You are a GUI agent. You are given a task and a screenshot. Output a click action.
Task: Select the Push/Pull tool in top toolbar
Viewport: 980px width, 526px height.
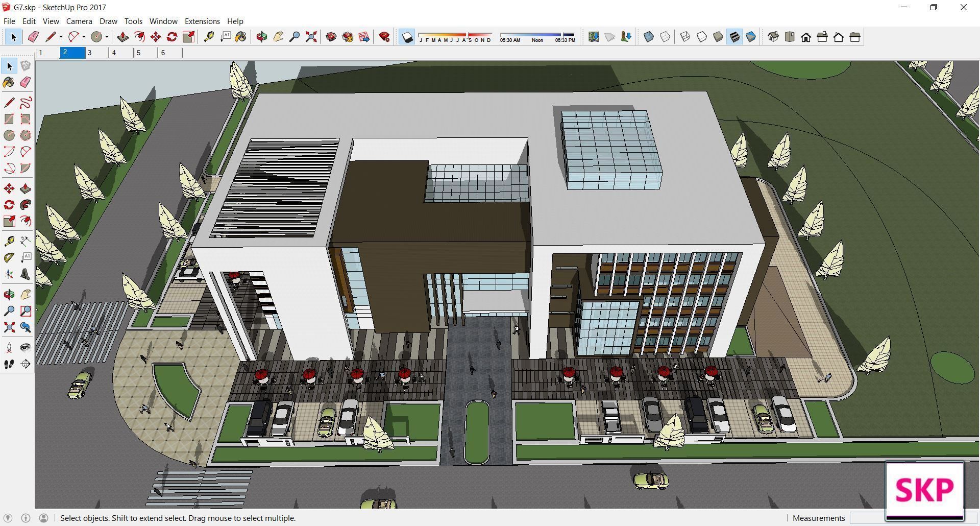coord(123,37)
